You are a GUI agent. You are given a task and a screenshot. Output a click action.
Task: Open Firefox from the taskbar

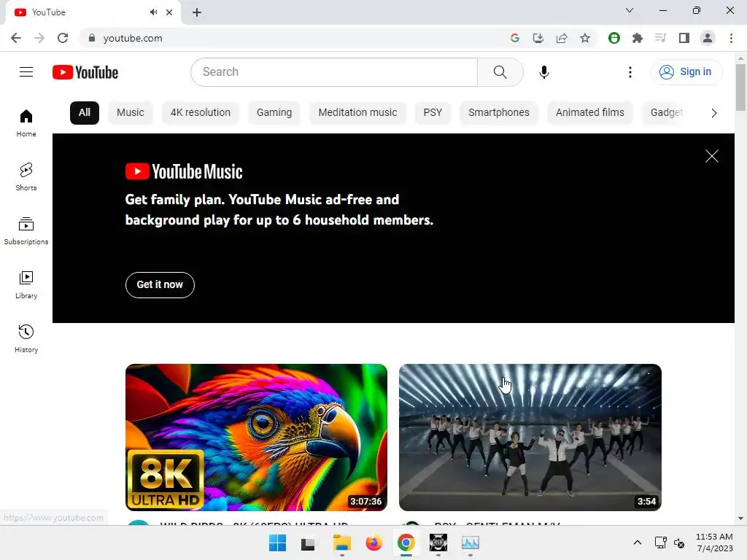[374, 542]
